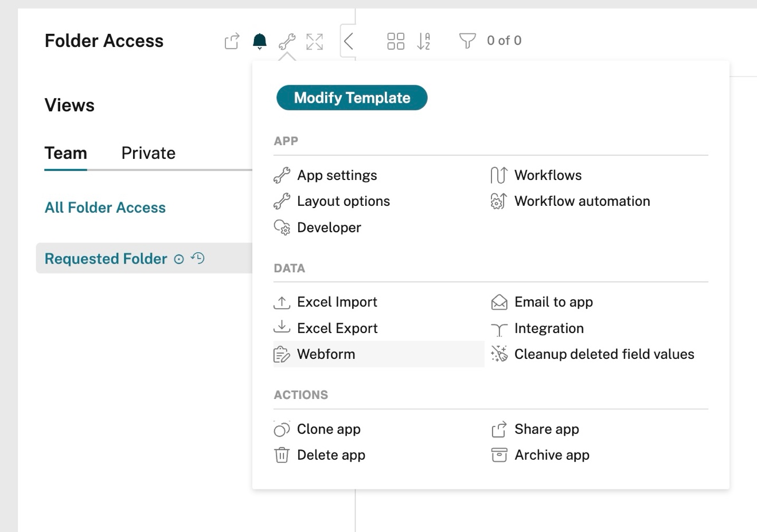Click the App settings wrench icon
Screen dimensions: 757x532
(282, 175)
